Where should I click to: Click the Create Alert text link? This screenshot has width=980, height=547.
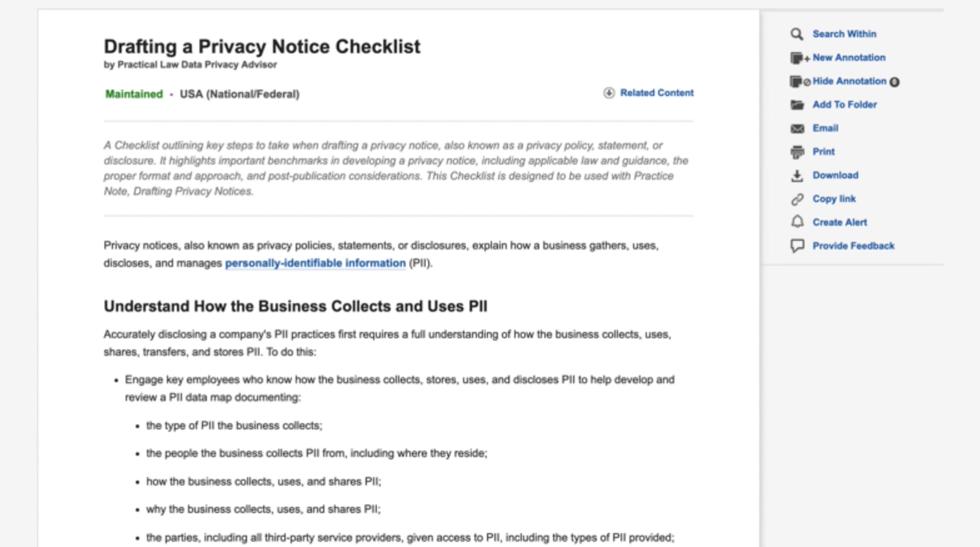pos(839,223)
